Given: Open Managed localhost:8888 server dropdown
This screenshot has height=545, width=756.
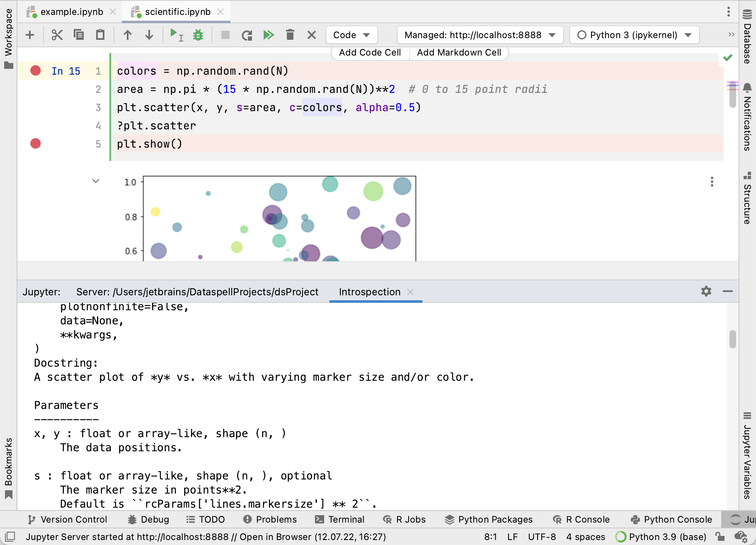Looking at the screenshot, I should pos(480,35).
